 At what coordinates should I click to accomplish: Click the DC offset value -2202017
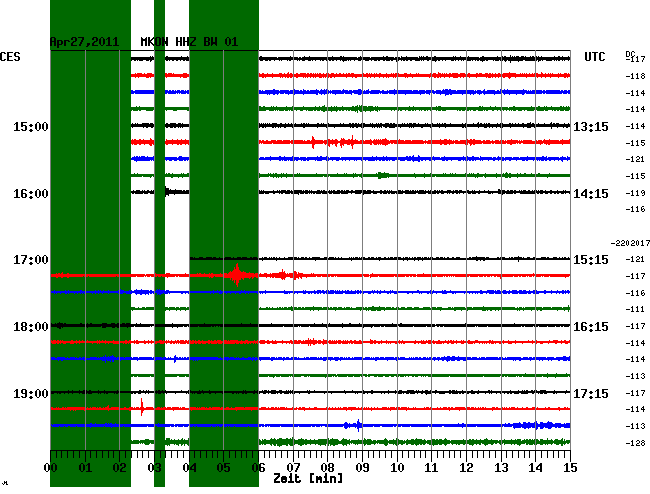630,243
